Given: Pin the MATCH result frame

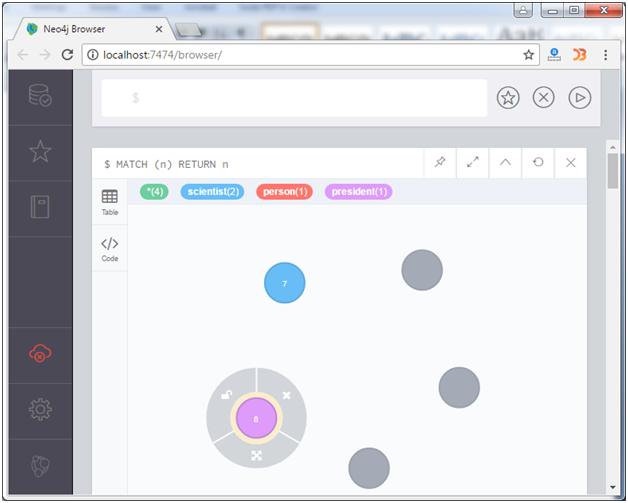Looking at the screenshot, I should coord(440,163).
